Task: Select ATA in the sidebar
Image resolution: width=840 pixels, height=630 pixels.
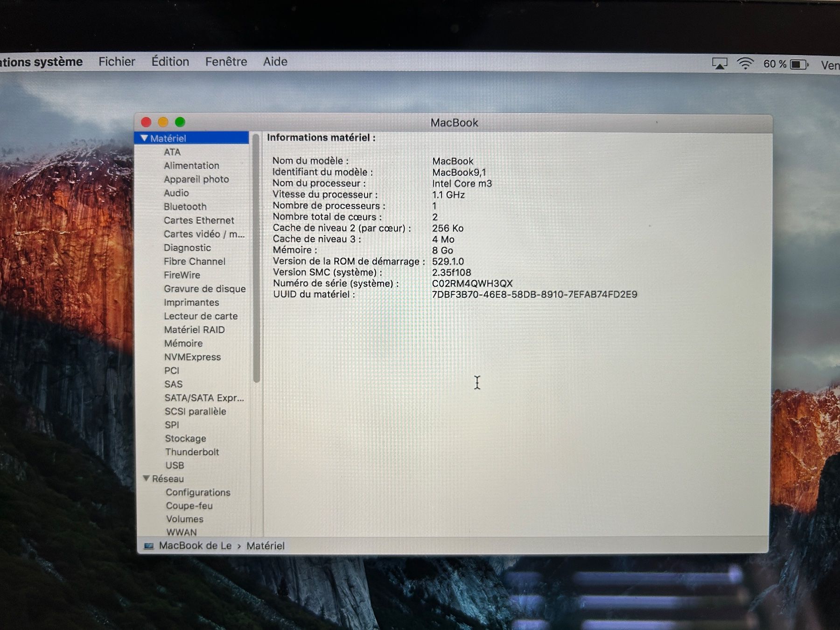Action: pos(172,152)
